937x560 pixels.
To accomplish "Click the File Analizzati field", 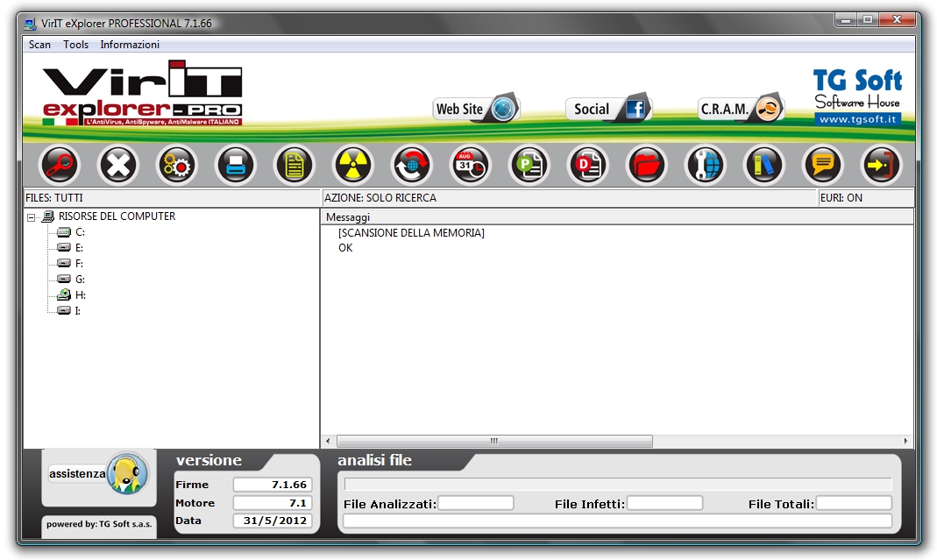I will coord(476,503).
